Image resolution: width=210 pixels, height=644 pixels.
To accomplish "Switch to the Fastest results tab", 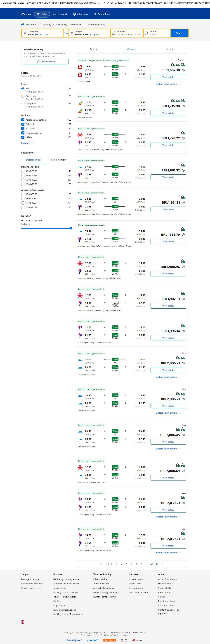I will 169,49.
